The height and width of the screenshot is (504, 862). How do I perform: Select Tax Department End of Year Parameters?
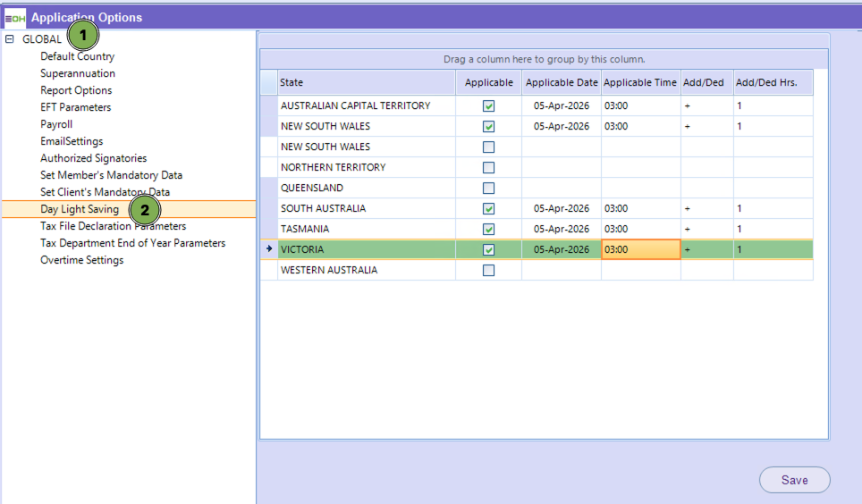tap(132, 243)
